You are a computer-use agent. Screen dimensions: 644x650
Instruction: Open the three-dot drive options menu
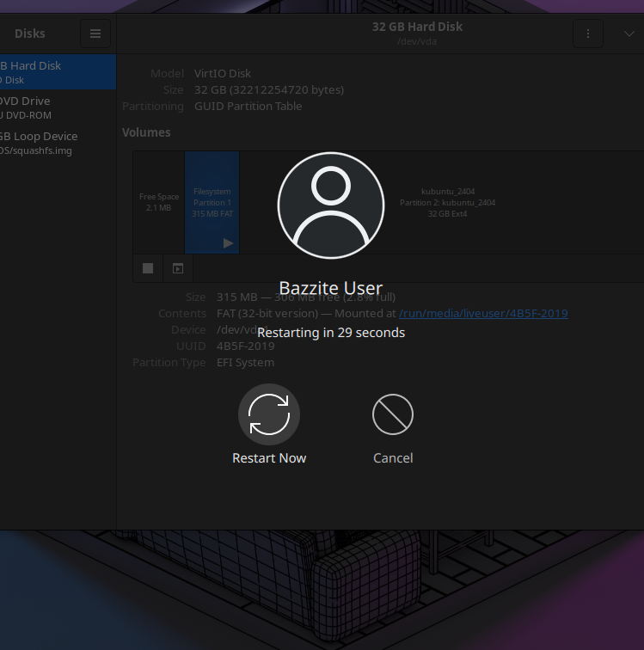(588, 34)
